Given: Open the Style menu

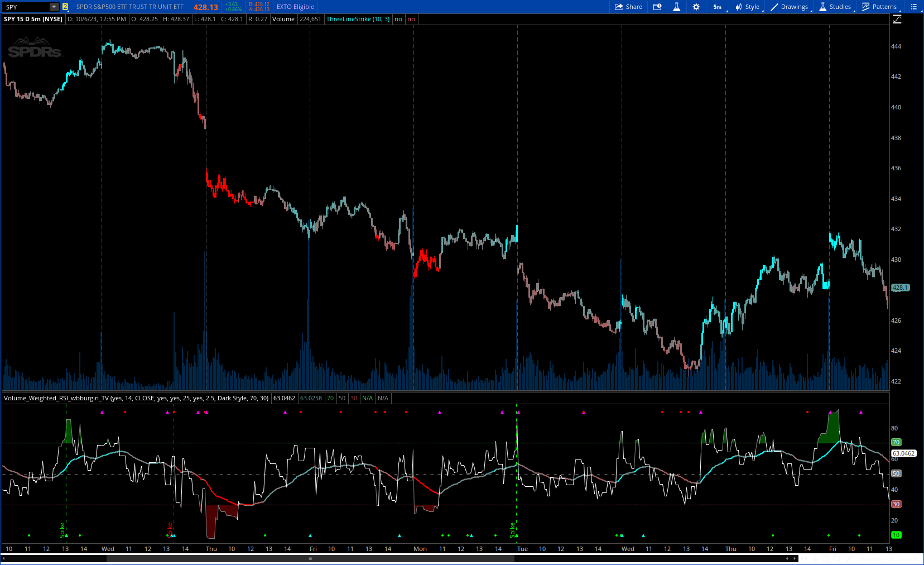Looking at the screenshot, I should pos(748,7).
